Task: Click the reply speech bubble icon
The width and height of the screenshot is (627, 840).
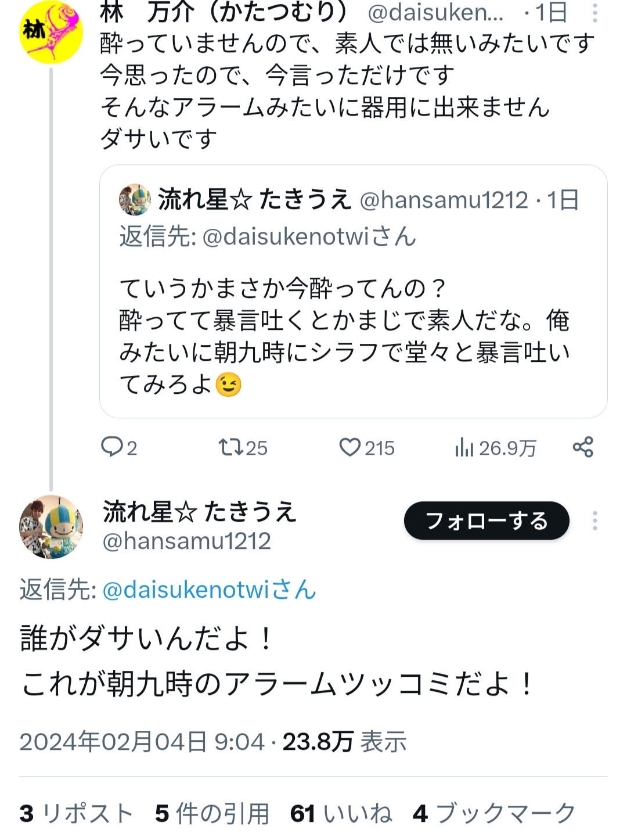Action: [x=111, y=447]
